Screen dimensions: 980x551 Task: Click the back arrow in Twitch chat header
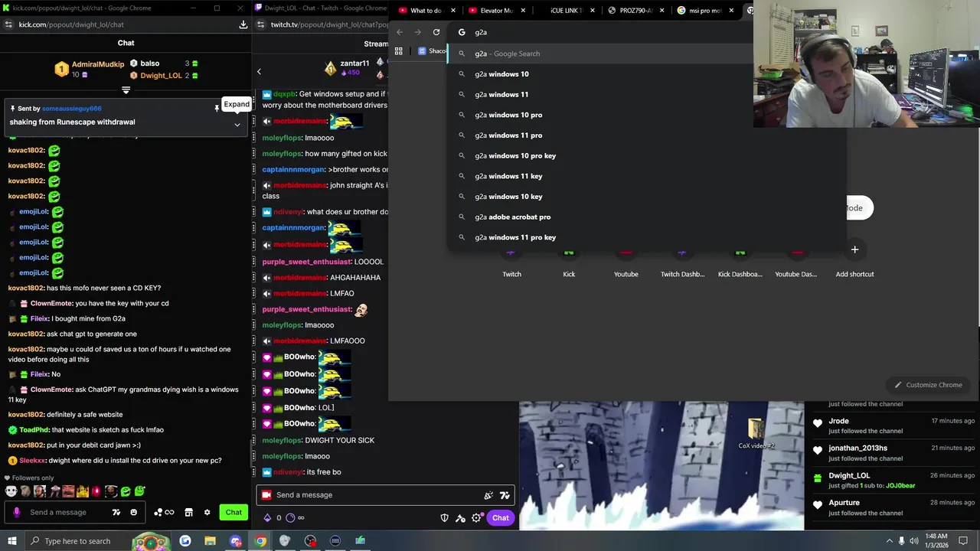click(259, 72)
